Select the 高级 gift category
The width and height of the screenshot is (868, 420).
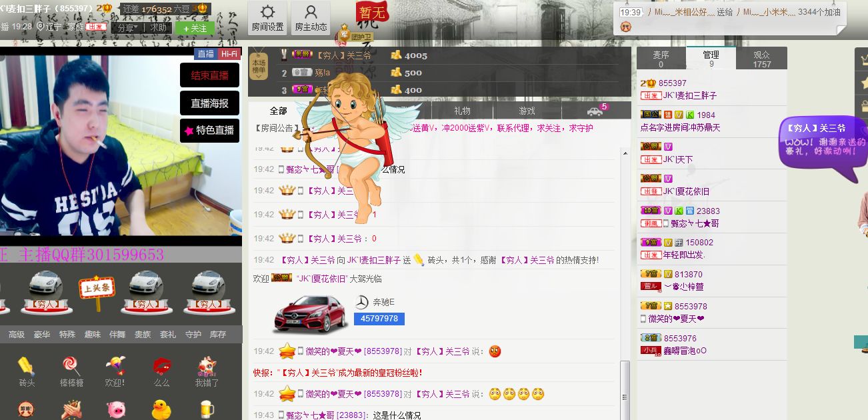(x=17, y=335)
